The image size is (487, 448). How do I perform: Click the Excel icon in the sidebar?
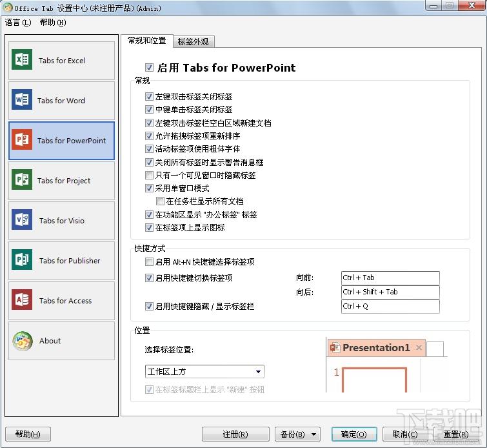pos(22,59)
